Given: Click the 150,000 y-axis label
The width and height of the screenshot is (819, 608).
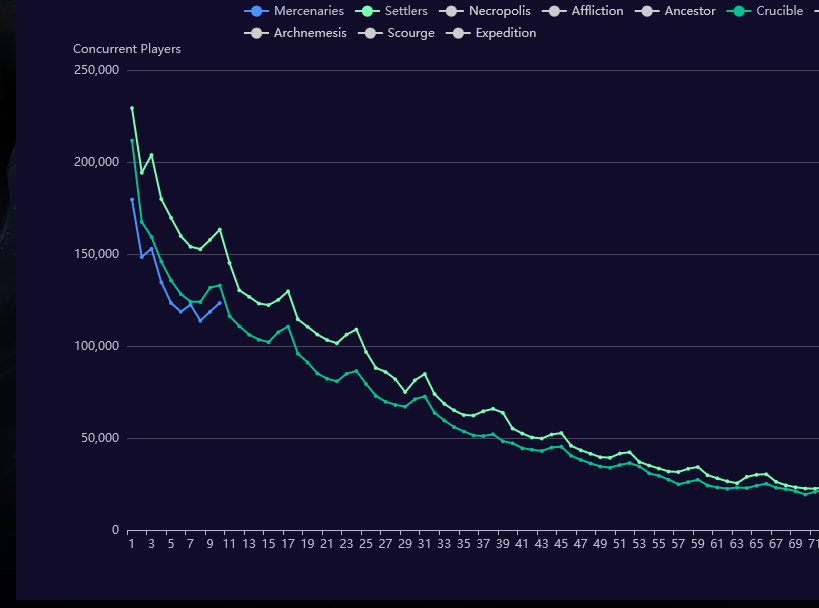Looking at the screenshot, I should [x=97, y=254].
